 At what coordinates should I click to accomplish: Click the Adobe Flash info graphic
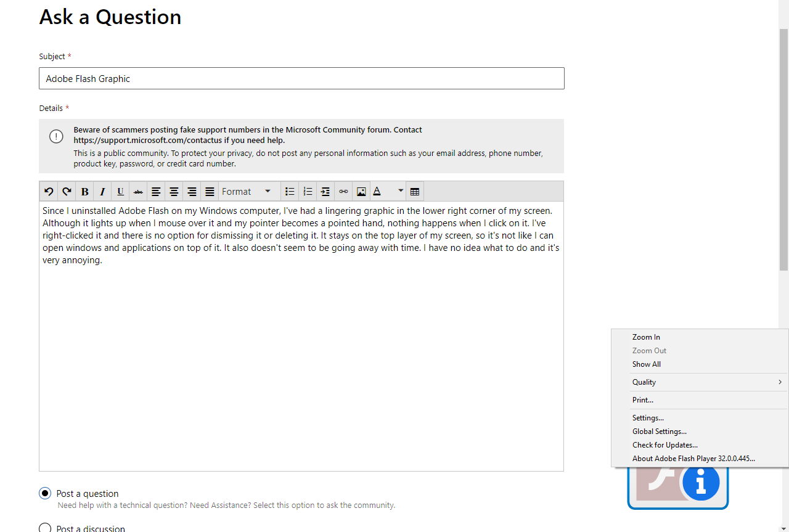click(678, 488)
